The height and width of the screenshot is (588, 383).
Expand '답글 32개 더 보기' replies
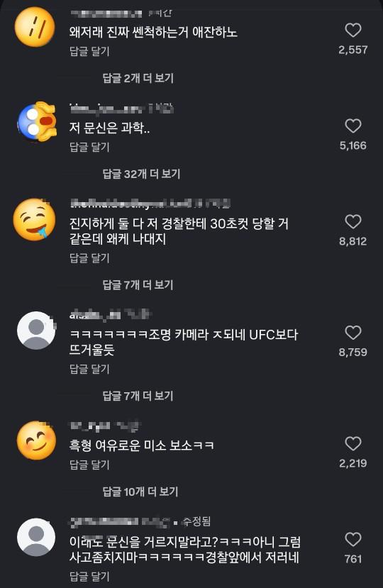(141, 174)
